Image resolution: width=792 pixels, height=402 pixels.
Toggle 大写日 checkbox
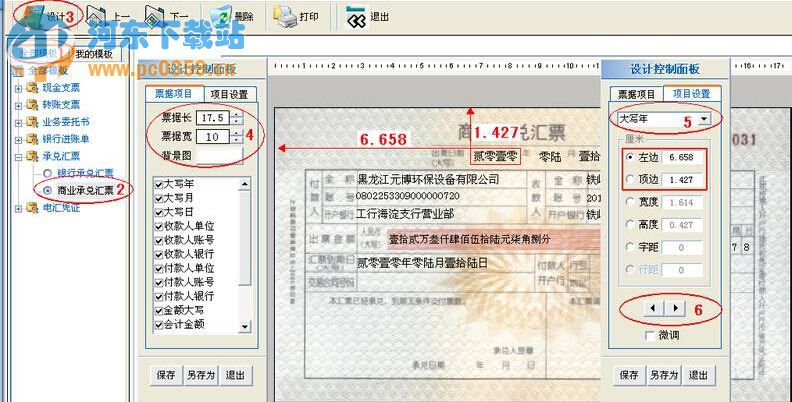[159, 213]
